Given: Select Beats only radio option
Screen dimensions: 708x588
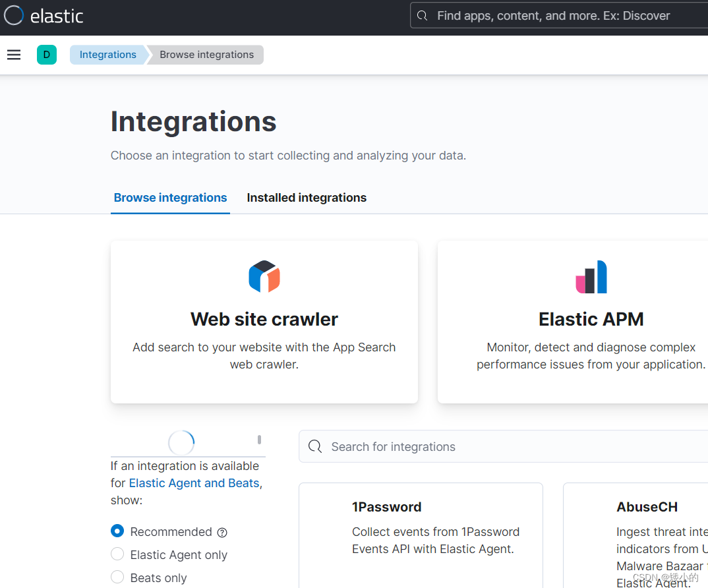Looking at the screenshot, I should click(117, 577).
